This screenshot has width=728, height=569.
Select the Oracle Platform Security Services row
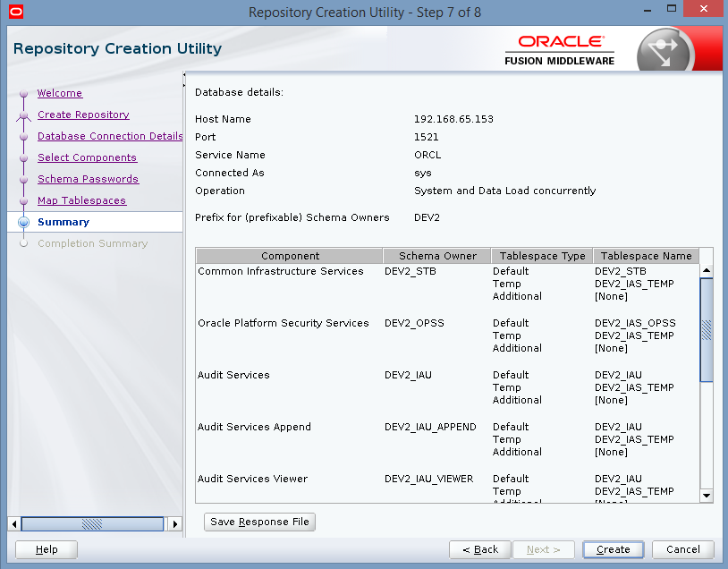447,335
